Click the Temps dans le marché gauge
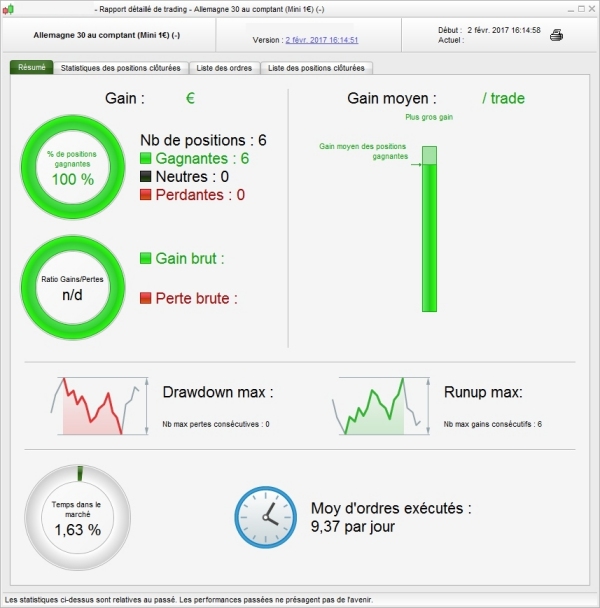Viewport: 600px width, 608px height. click(x=78, y=518)
